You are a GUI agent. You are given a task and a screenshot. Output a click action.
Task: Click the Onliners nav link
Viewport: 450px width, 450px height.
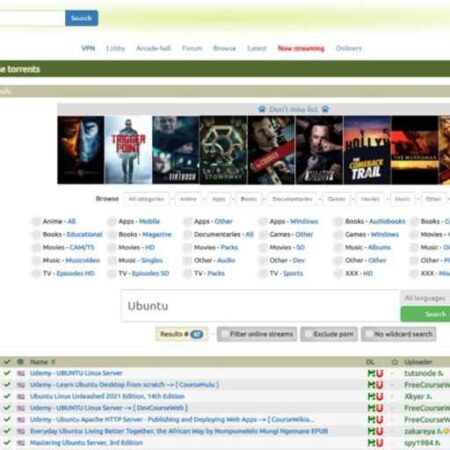pyautogui.click(x=349, y=48)
